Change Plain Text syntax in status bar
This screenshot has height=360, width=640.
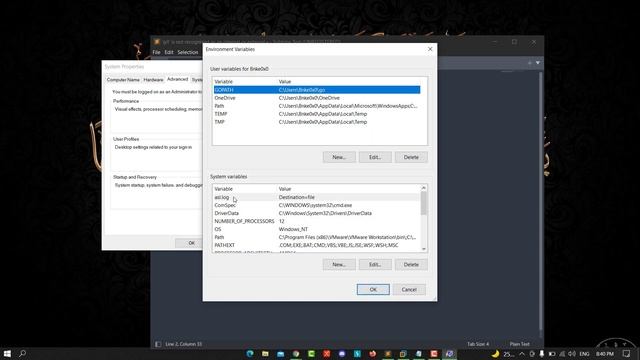520,344
